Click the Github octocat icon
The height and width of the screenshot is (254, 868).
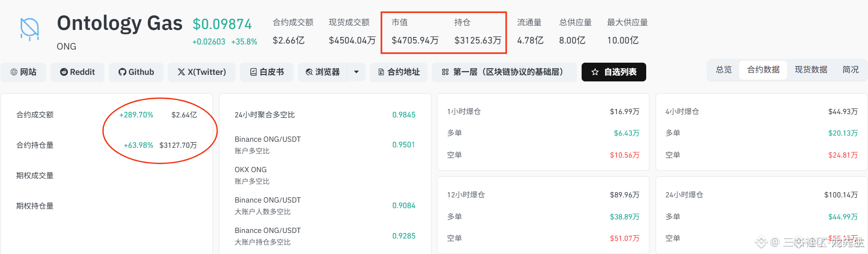click(x=122, y=72)
